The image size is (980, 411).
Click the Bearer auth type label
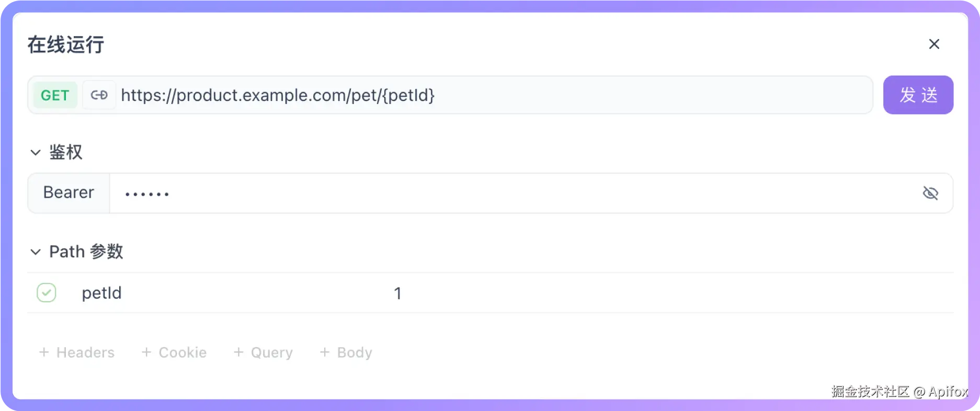[69, 193]
